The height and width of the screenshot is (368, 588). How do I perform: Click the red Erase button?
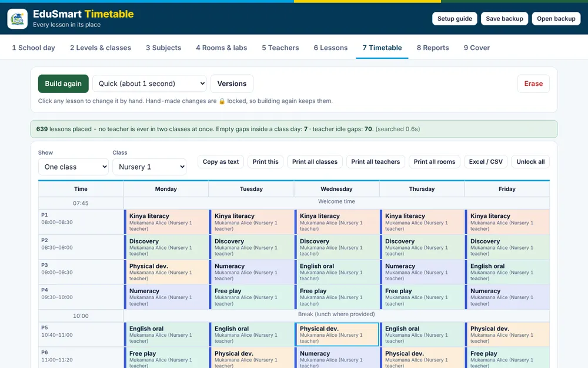pos(533,84)
